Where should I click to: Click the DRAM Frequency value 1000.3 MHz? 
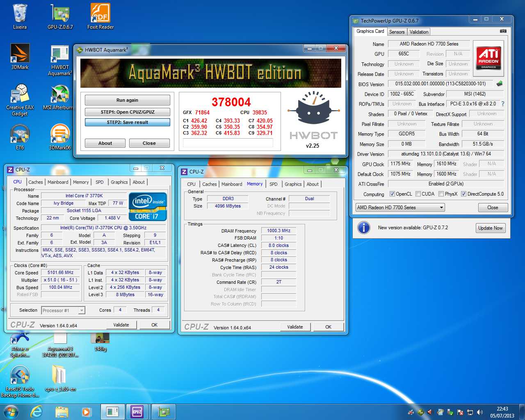279,231
